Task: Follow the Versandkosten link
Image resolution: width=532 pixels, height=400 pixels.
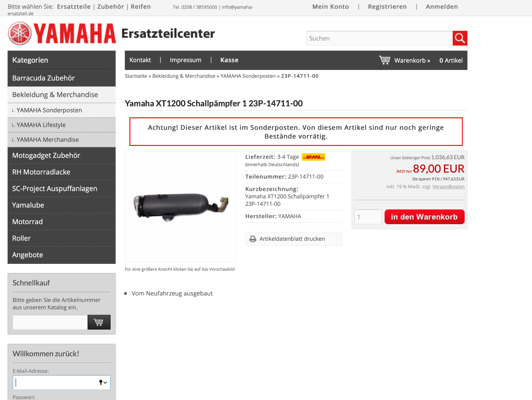Action: (448, 187)
